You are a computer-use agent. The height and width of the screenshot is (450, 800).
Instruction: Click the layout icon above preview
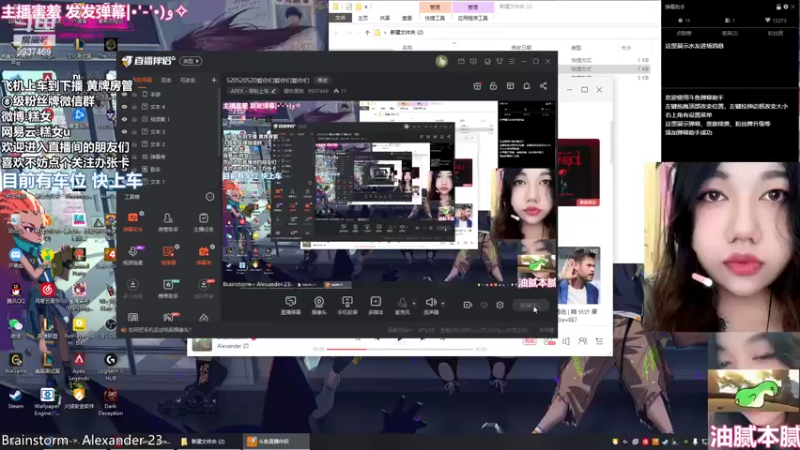click(x=510, y=86)
